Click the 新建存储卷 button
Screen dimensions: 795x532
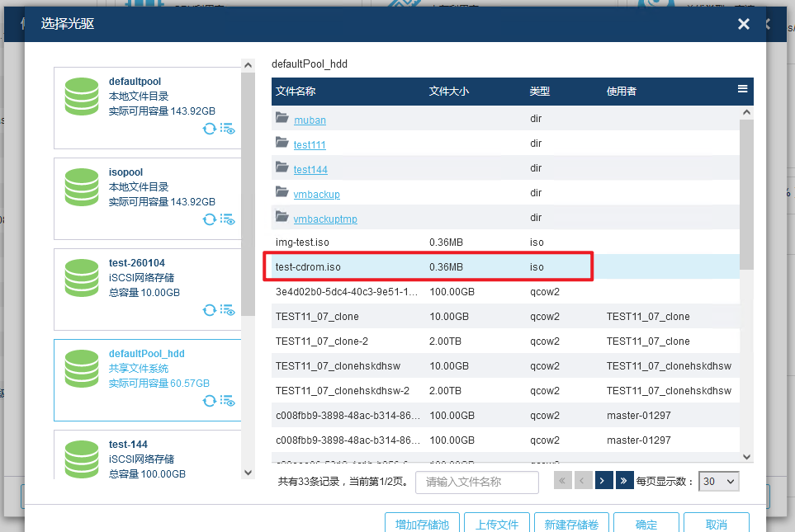[571, 524]
